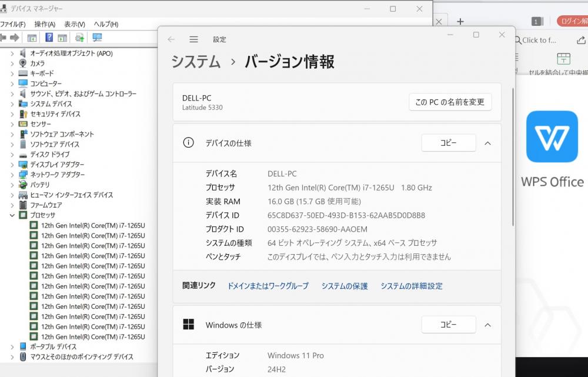Select the keyboard device icon
Viewport: 588px width, 377px height.
pyautogui.click(x=23, y=73)
